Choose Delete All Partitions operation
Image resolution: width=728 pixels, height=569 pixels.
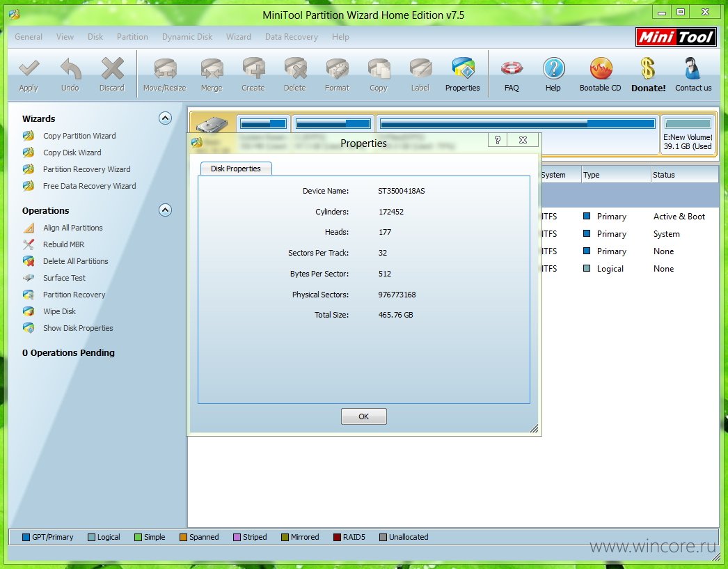[x=76, y=261]
